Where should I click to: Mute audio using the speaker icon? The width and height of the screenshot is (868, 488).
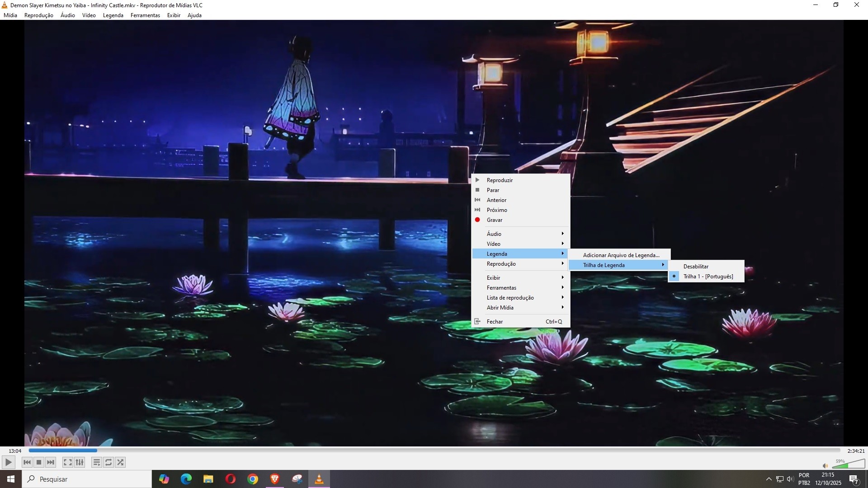point(825,466)
